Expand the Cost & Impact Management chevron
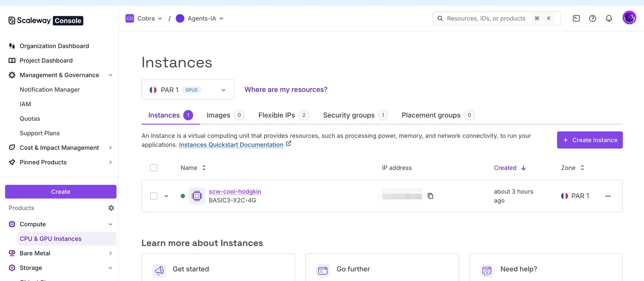 (111, 148)
